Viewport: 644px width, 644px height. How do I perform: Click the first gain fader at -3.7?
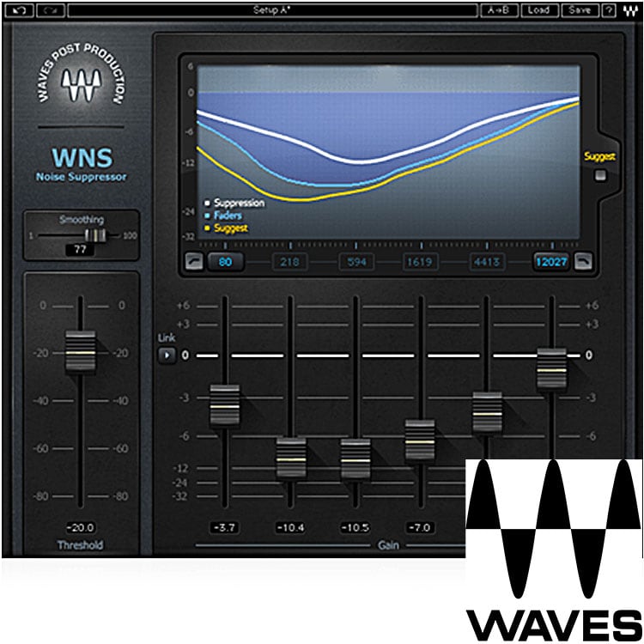[225, 406]
